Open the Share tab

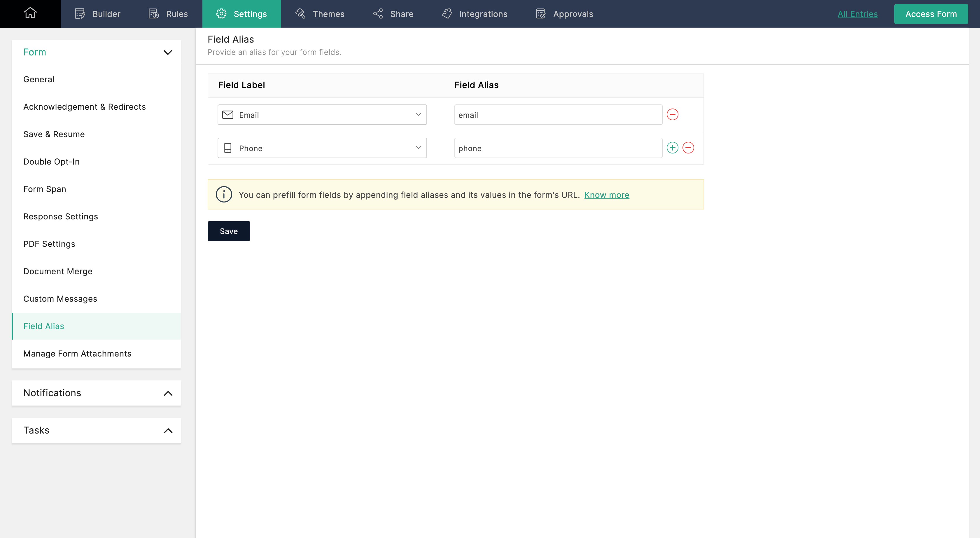[x=393, y=14]
